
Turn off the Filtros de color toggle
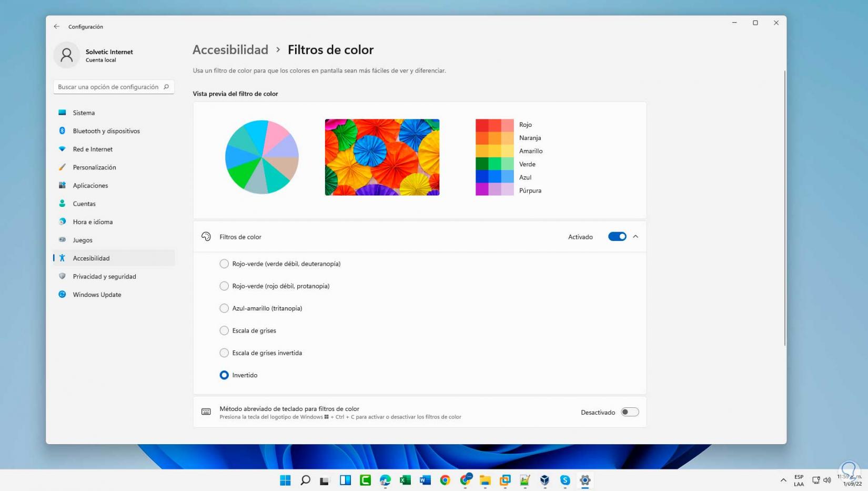pyautogui.click(x=617, y=237)
